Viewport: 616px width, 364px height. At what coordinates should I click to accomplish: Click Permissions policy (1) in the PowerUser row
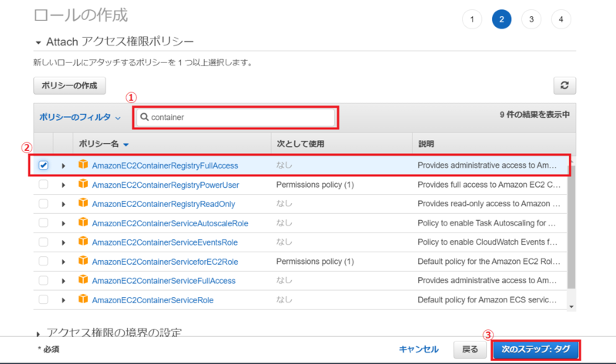coord(315,185)
